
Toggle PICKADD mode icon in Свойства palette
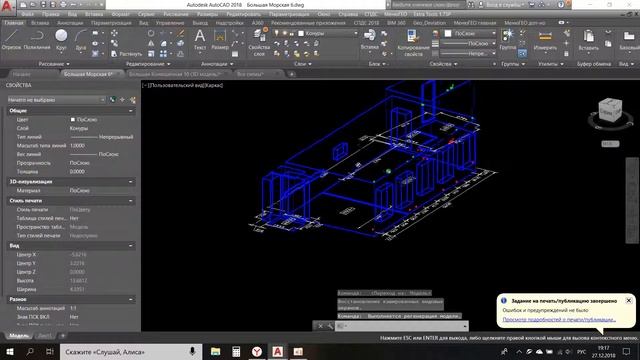pyautogui.click(x=113, y=100)
